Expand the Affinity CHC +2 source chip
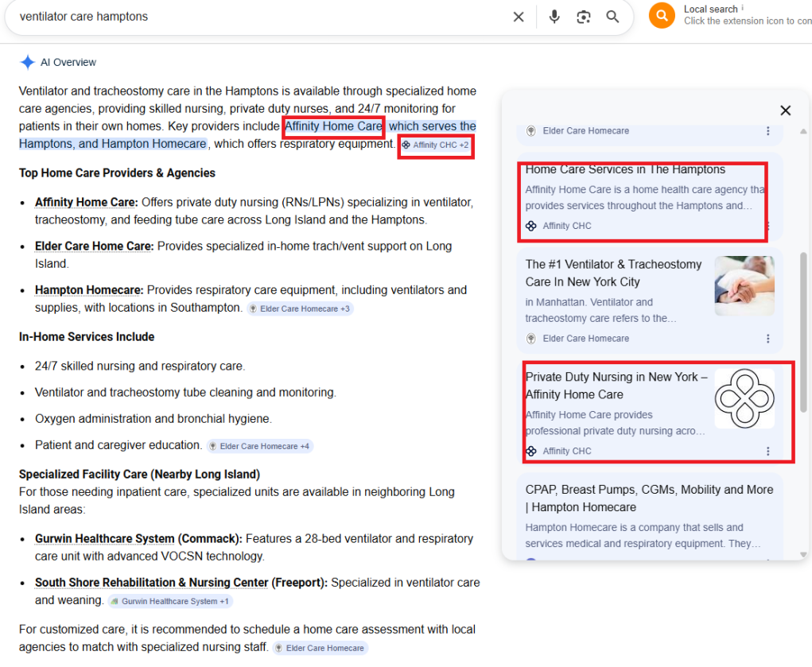The width and height of the screenshot is (812, 667). pyautogui.click(x=436, y=145)
